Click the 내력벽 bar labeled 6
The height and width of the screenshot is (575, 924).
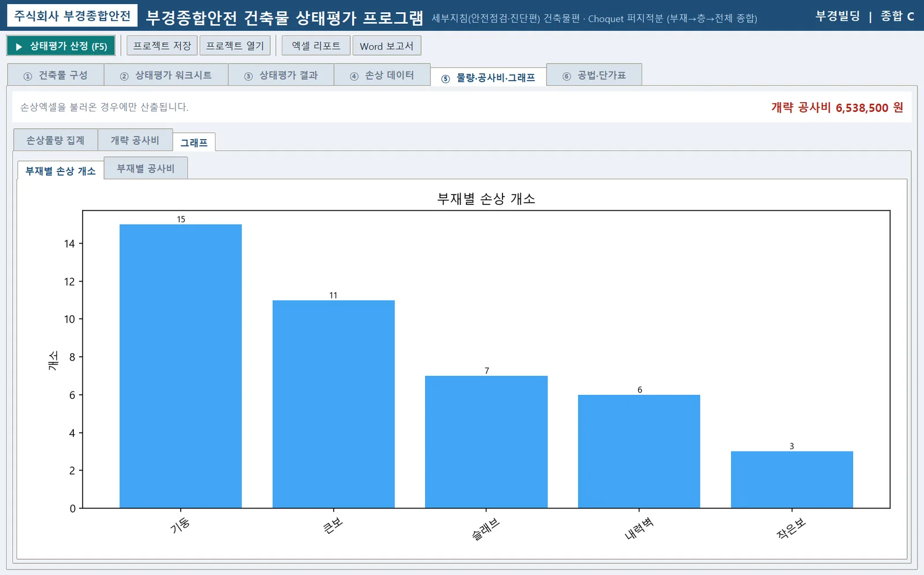639,451
